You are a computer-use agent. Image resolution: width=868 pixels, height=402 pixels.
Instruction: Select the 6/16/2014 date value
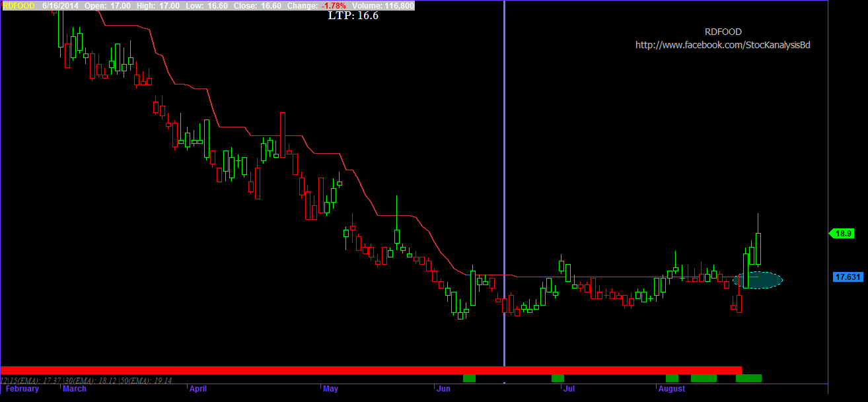59,5
